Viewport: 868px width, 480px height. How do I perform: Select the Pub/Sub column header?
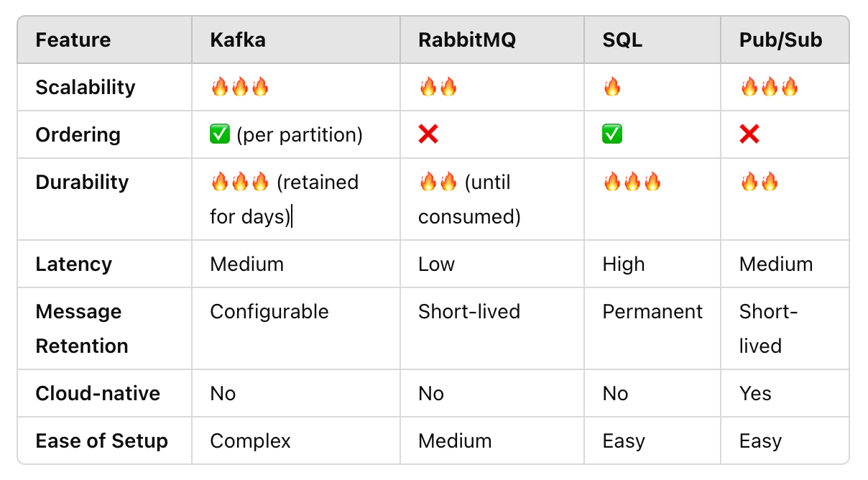coord(785,40)
